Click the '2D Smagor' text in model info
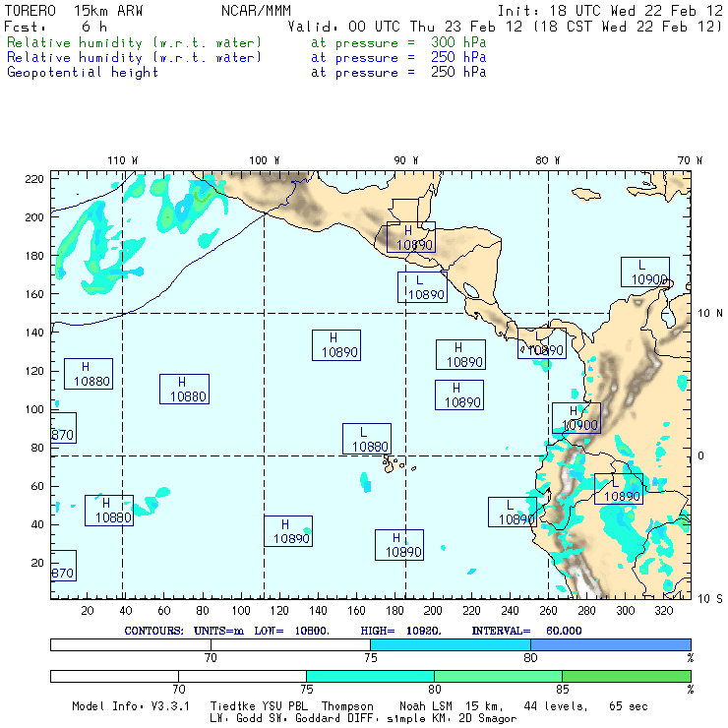This screenshot has width=728, height=728. click(488, 719)
